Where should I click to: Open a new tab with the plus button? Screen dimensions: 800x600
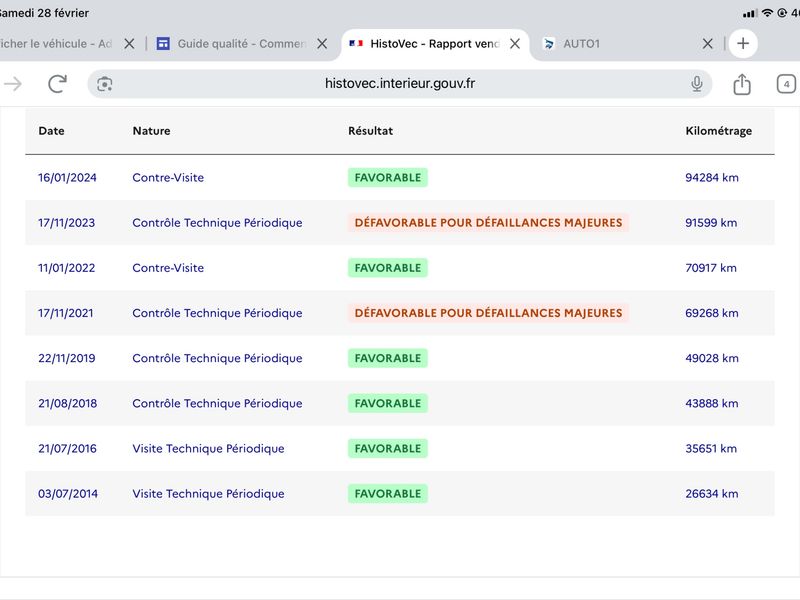[743, 43]
